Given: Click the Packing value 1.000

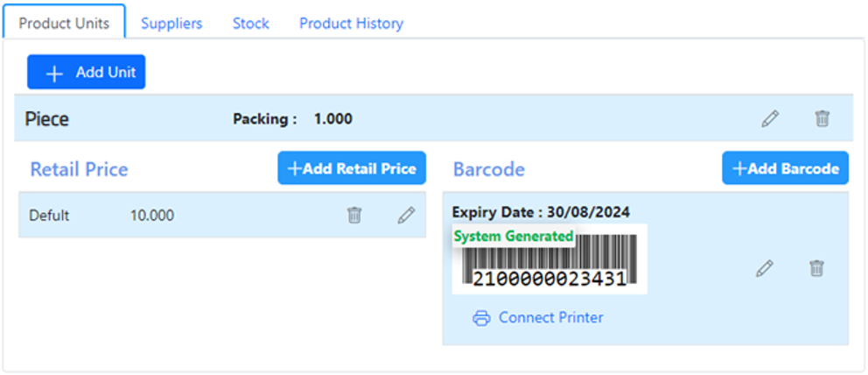Looking at the screenshot, I should [333, 119].
